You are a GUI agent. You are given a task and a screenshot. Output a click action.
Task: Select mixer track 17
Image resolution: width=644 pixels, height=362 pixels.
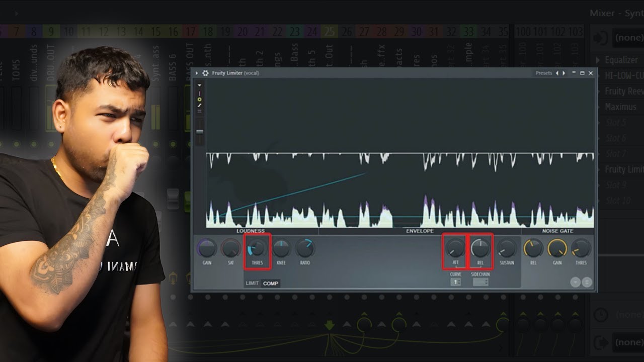click(x=190, y=32)
